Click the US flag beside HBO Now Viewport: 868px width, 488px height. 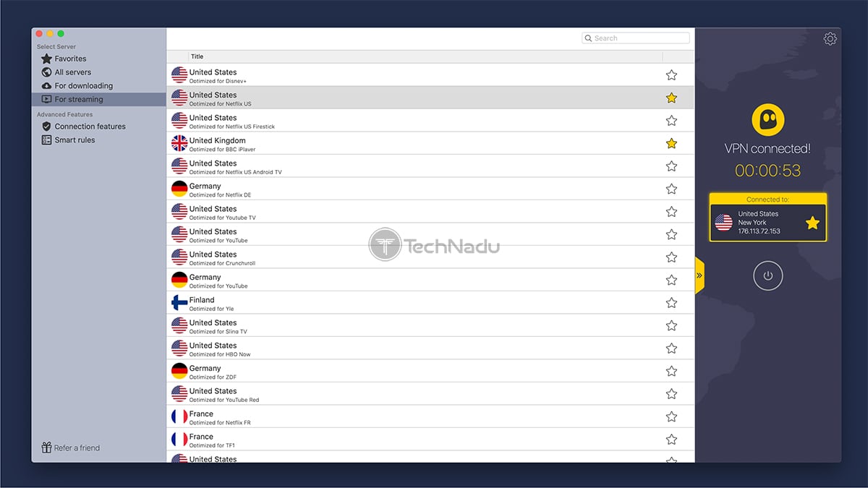coord(179,348)
